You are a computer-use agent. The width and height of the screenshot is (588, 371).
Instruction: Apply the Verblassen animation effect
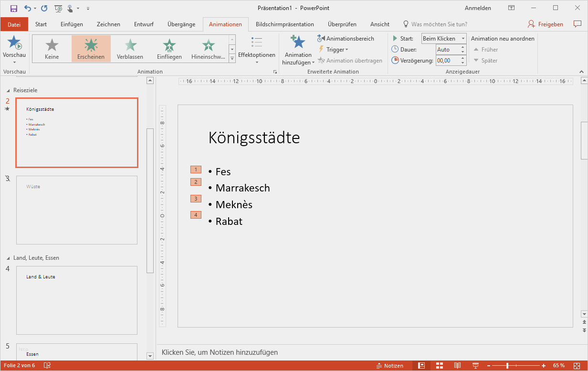pyautogui.click(x=130, y=49)
